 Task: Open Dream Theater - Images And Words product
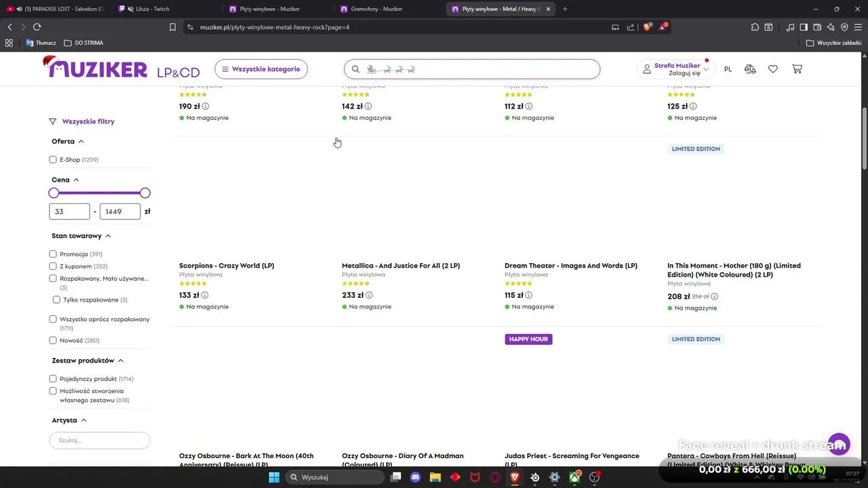pos(571,266)
